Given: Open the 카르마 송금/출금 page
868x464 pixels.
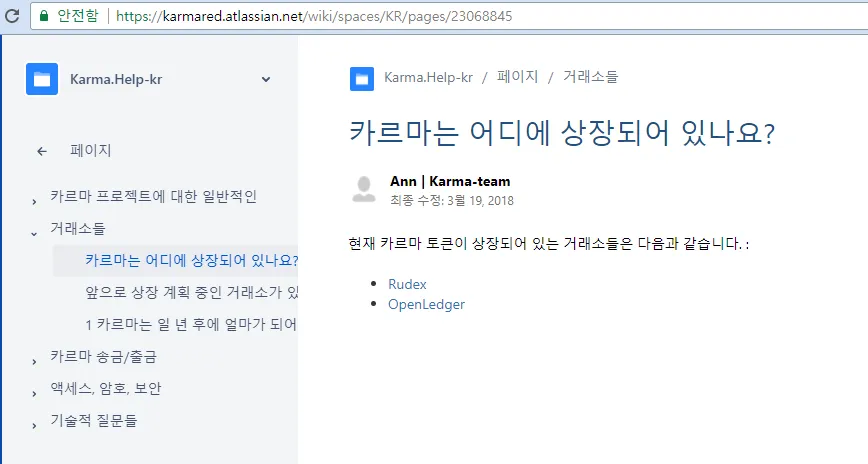Looking at the screenshot, I should [x=104, y=357].
